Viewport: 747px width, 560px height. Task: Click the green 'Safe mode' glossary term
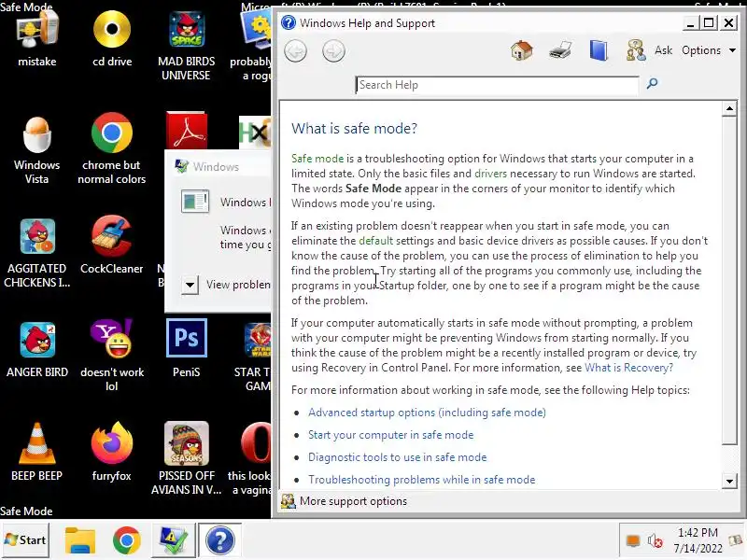tap(317, 159)
